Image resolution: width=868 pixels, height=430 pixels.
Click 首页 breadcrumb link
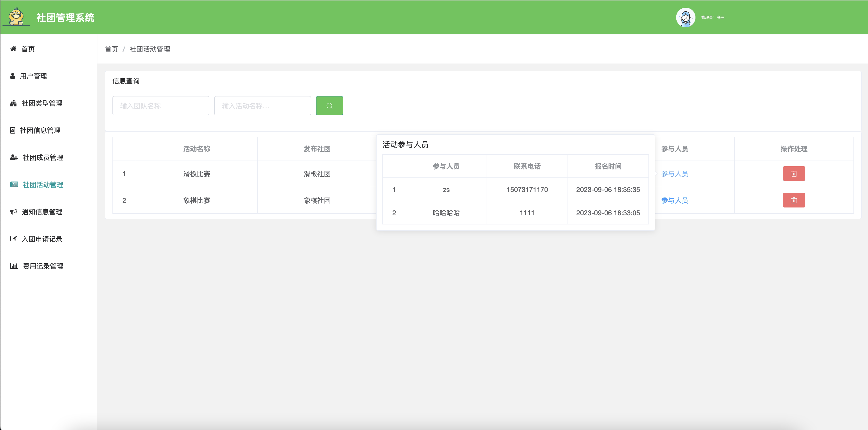click(x=111, y=49)
